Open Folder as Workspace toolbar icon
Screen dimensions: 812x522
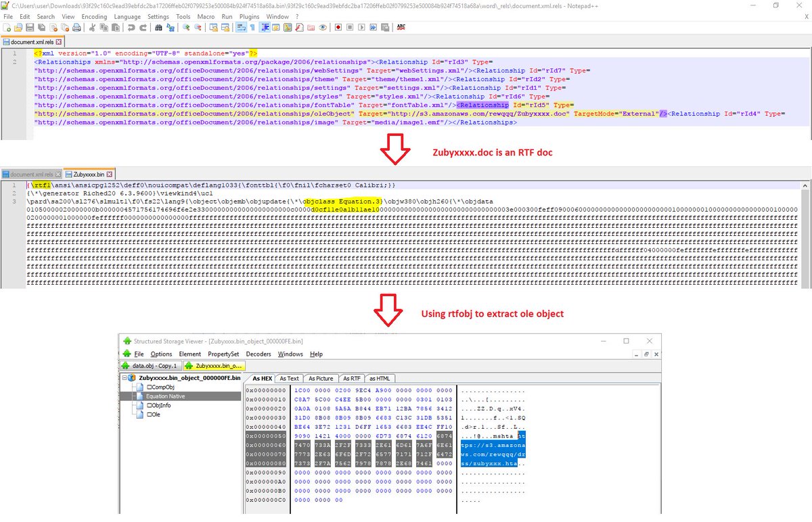pos(311,27)
